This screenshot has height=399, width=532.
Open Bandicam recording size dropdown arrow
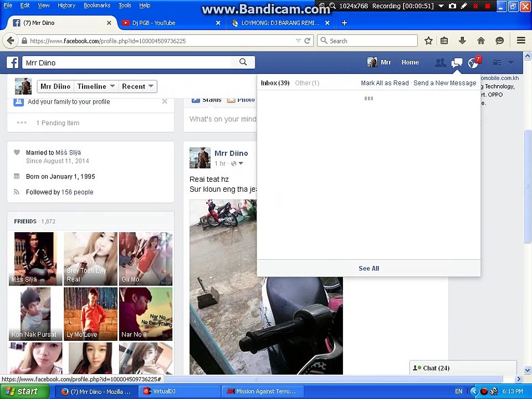point(441,6)
